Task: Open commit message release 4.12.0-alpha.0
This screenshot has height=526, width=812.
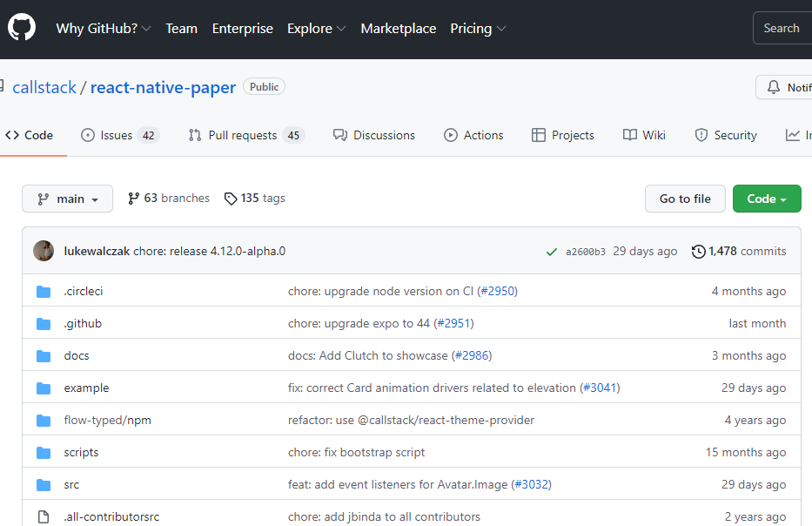Action: tap(210, 252)
